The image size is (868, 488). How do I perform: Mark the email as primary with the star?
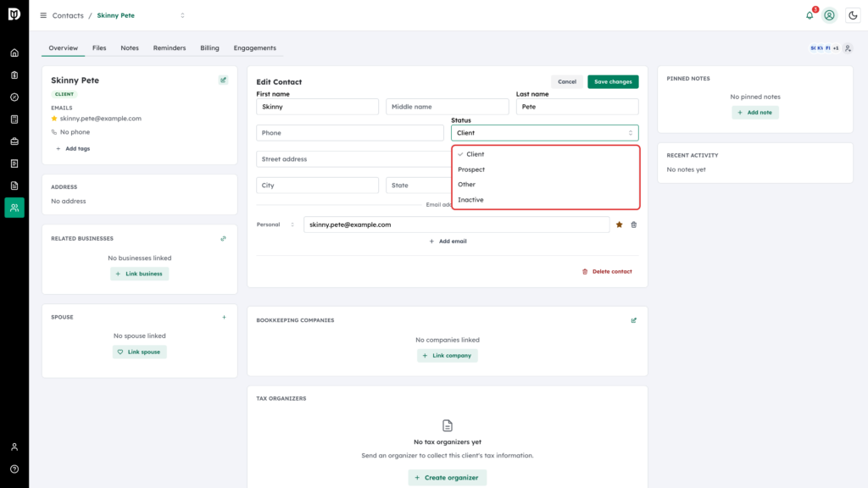click(x=619, y=225)
